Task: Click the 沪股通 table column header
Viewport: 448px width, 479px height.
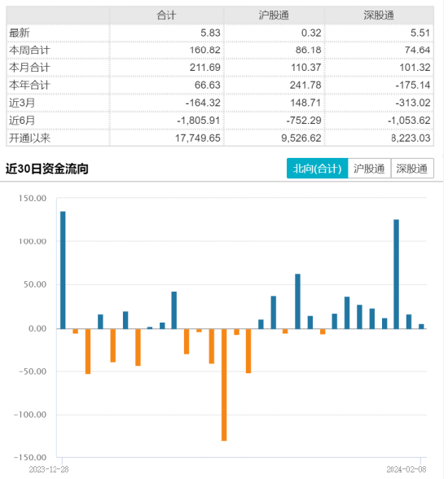Action: 274,15
